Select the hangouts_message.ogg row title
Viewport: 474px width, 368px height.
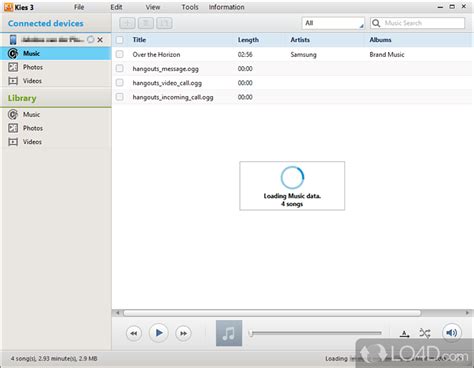166,69
